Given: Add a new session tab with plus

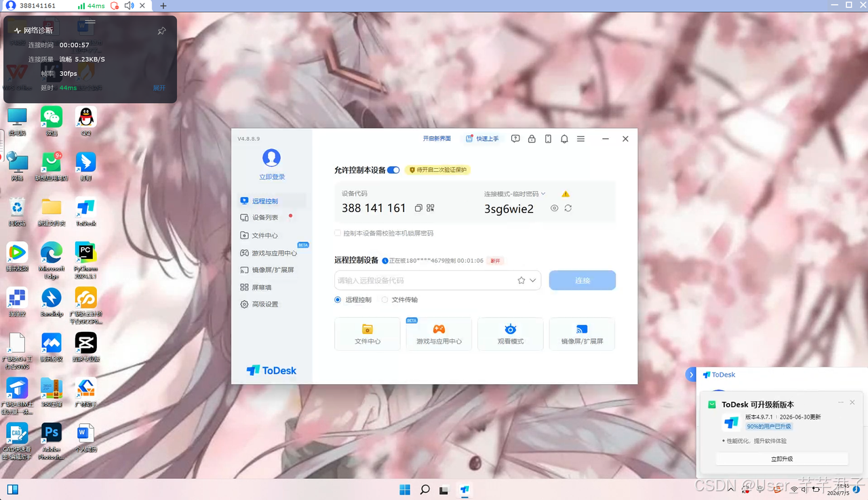Looking at the screenshot, I should pos(163,5).
